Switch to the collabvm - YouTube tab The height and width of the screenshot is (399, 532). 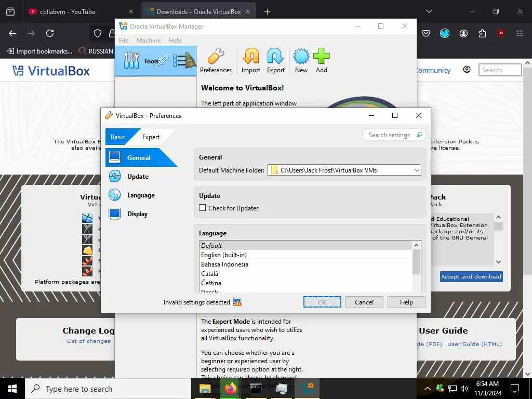point(82,11)
